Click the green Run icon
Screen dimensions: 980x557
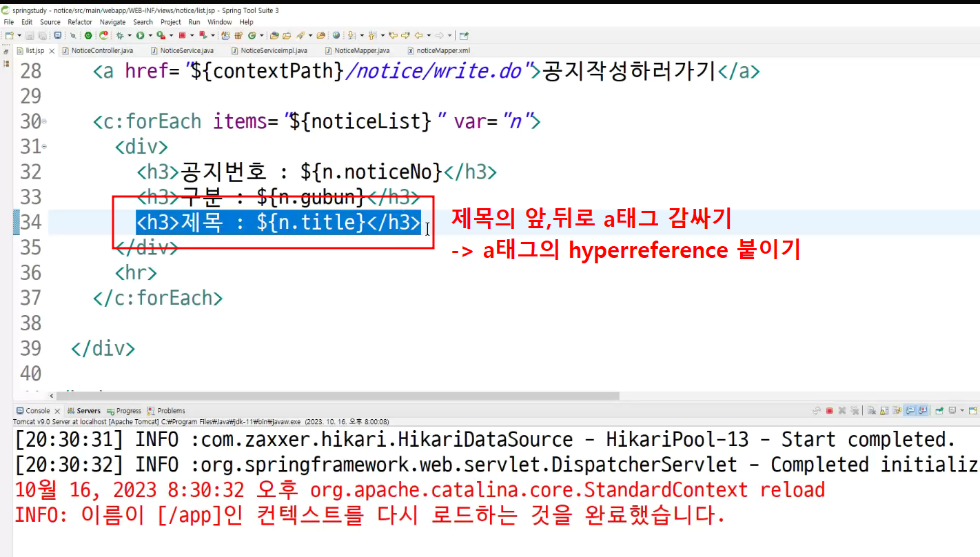140,35
